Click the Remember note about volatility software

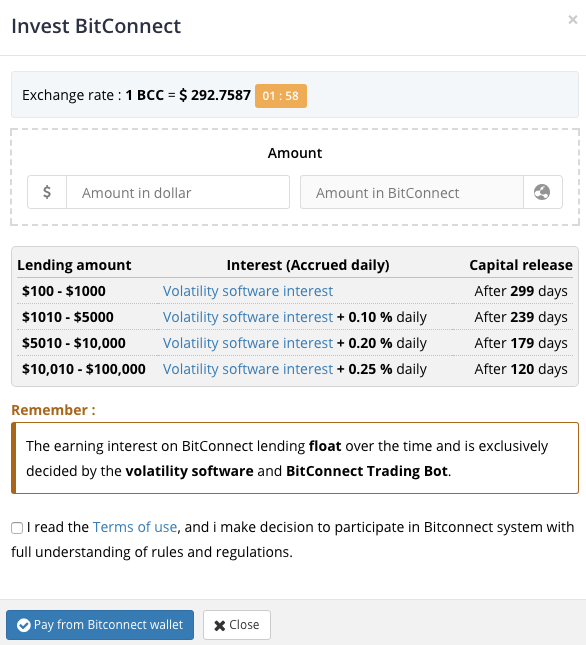pyautogui.click(x=295, y=458)
